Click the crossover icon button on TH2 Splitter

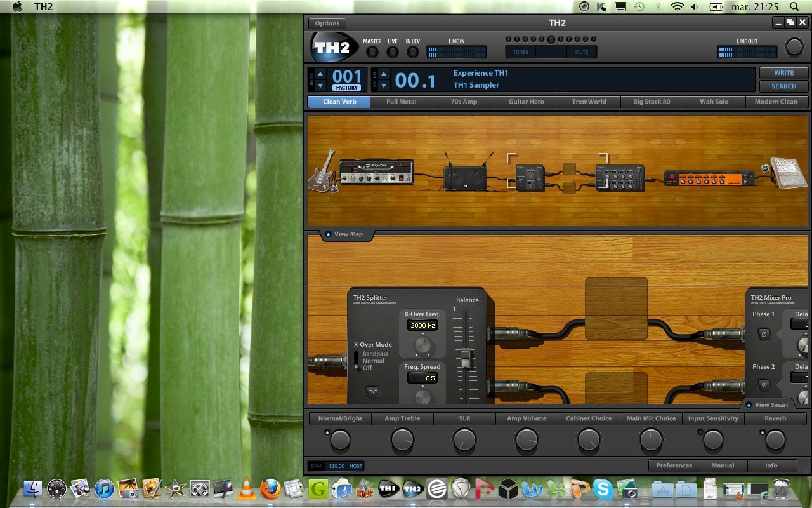(x=373, y=392)
